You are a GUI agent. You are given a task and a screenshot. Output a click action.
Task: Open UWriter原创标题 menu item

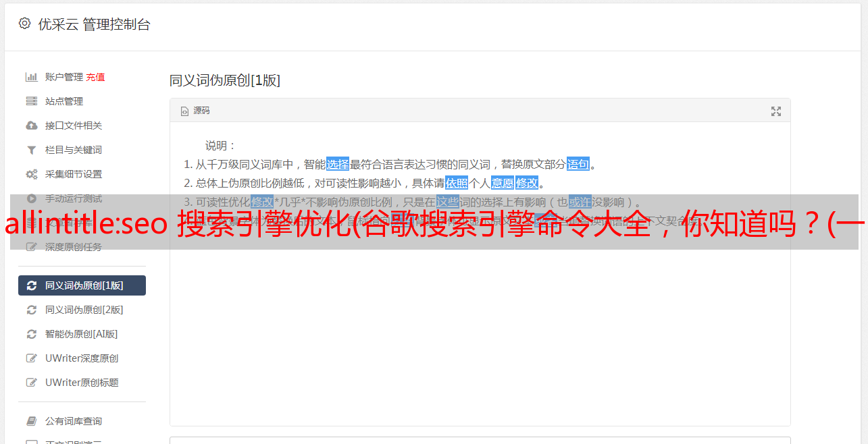82,383
